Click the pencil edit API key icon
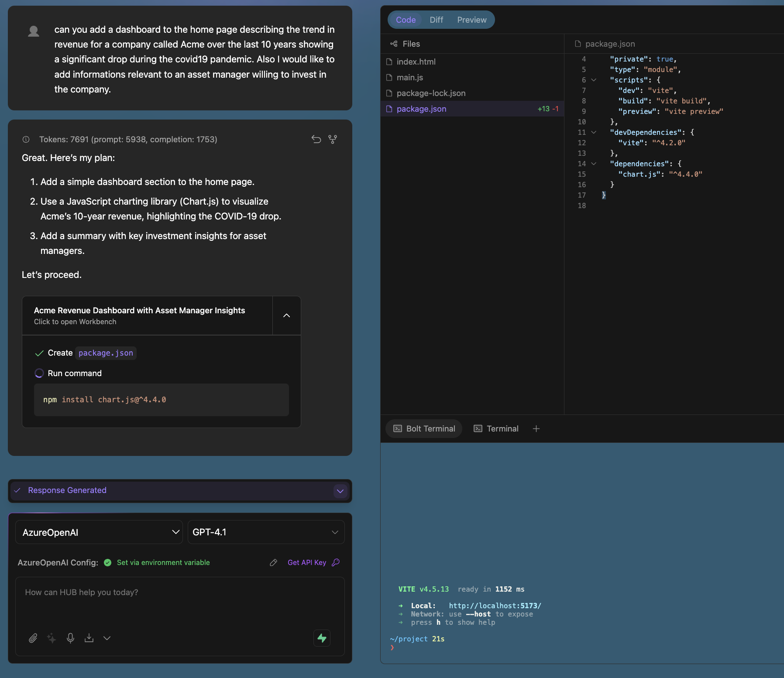 [274, 562]
